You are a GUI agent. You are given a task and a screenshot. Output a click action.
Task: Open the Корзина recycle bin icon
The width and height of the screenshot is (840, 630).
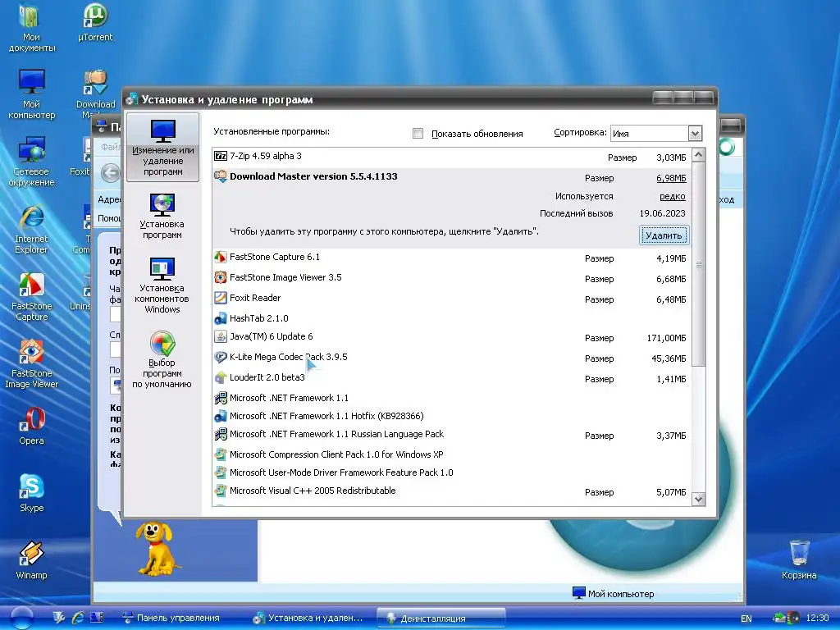[799, 559]
